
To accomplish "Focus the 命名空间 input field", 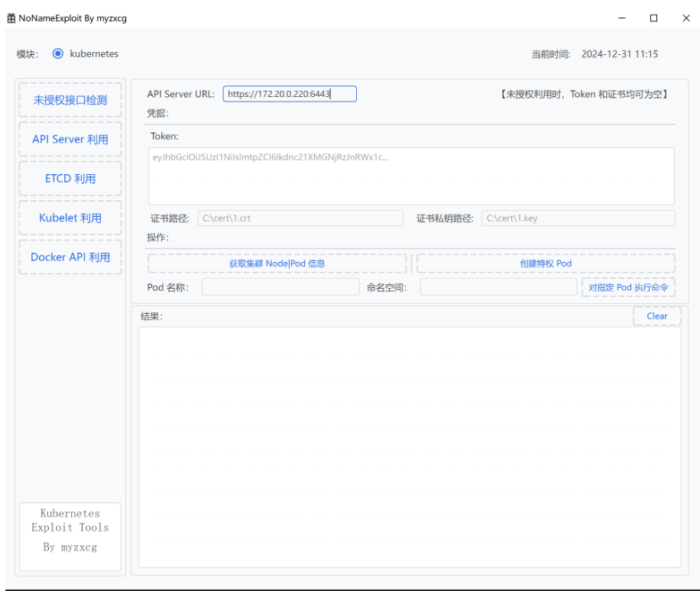I will [498, 287].
